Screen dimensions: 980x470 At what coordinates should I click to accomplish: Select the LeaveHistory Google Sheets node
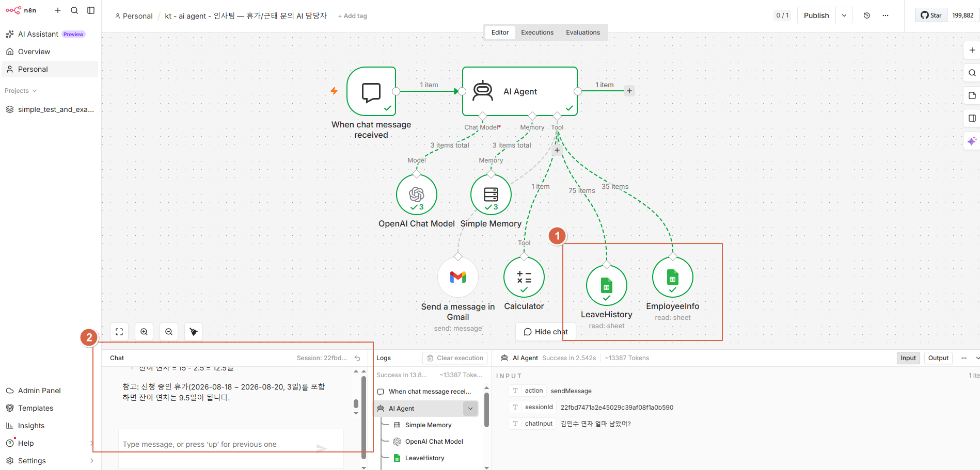(x=607, y=285)
